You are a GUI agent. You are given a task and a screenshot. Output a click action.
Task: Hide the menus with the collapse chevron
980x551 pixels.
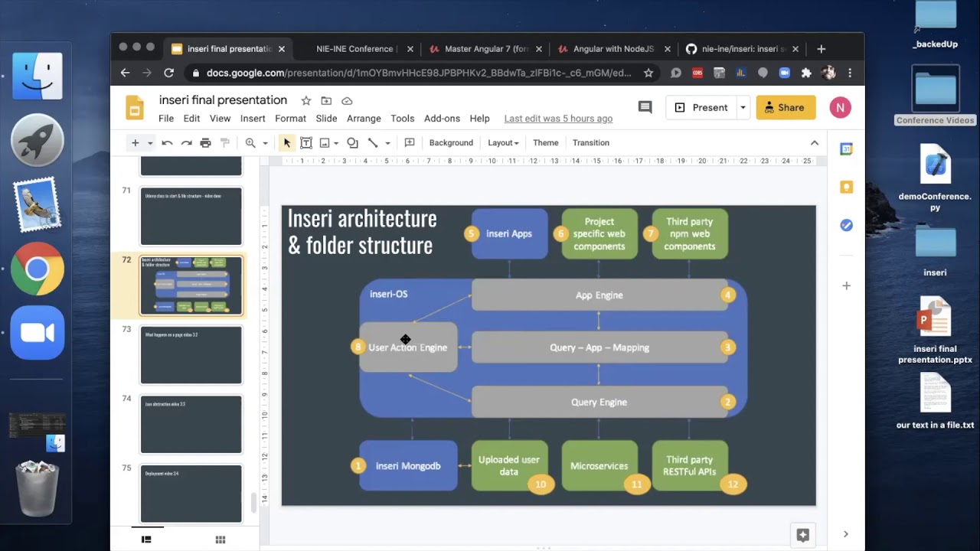815,143
